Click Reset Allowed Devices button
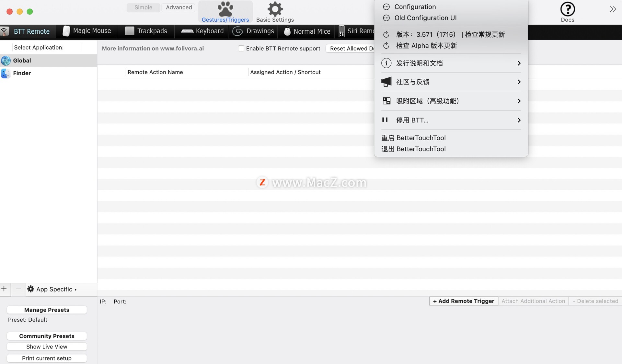This screenshot has height=364, width=622. click(x=350, y=49)
